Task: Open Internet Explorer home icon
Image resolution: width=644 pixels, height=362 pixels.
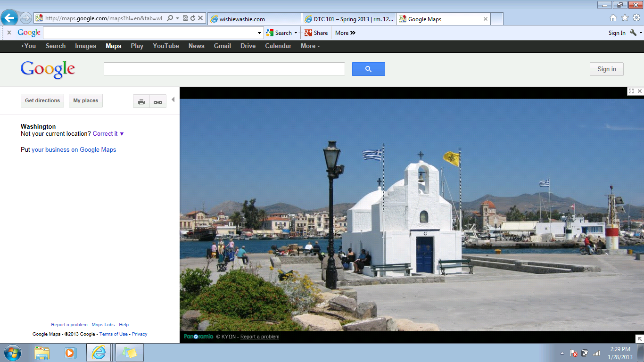Action: point(613,18)
